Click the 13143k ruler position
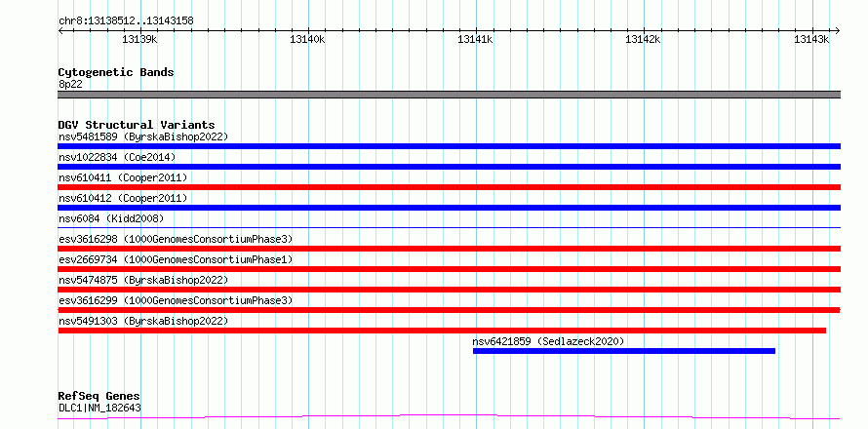 point(811,39)
